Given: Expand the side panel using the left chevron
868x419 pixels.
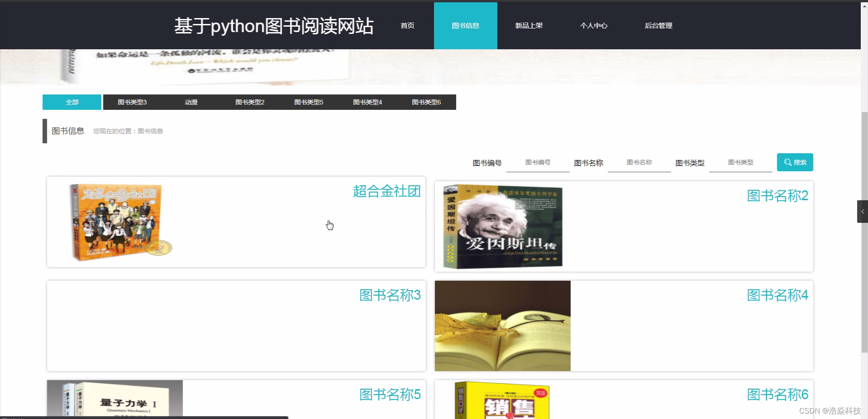Looking at the screenshot, I should (x=862, y=211).
